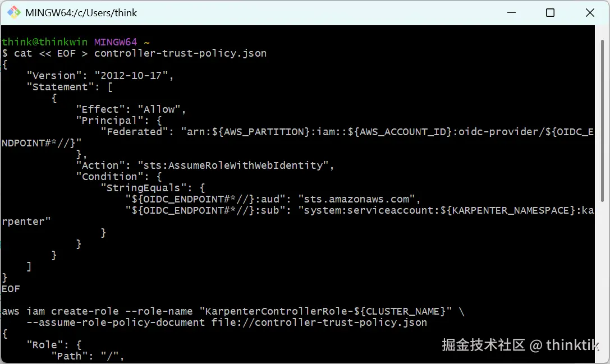Click the --assume-role-policy-document option text
Viewport: 610px width, 364px height.
point(116,323)
